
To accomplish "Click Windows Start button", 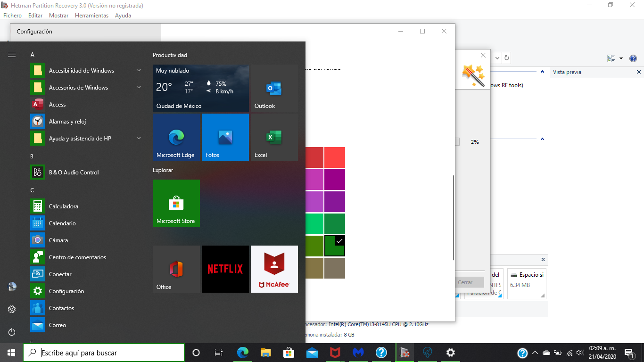I will [11, 353].
